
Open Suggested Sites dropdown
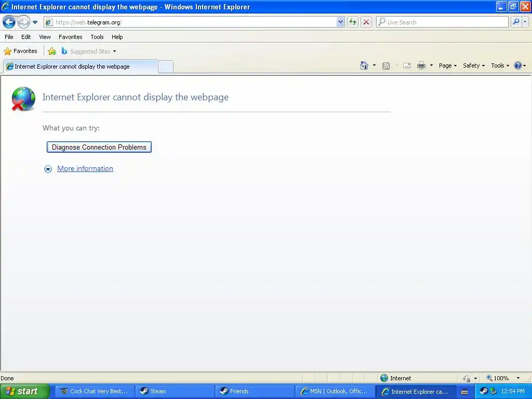tap(89, 51)
